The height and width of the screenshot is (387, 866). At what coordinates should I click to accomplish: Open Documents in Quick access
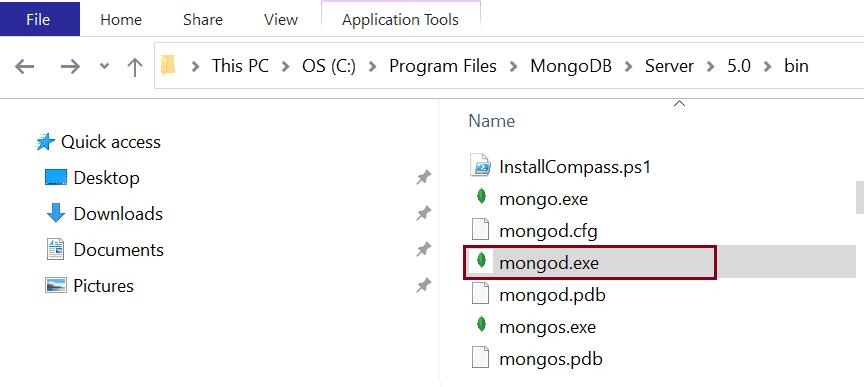(118, 250)
